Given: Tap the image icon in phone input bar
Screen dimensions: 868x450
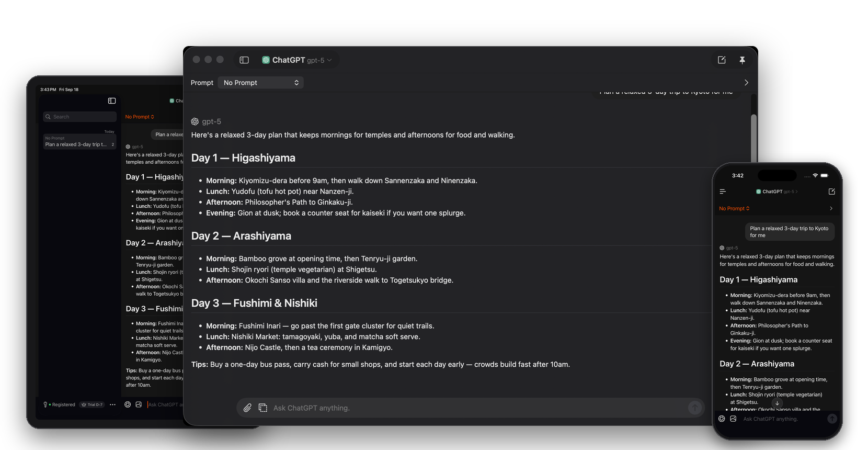Looking at the screenshot, I should [733, 419].
